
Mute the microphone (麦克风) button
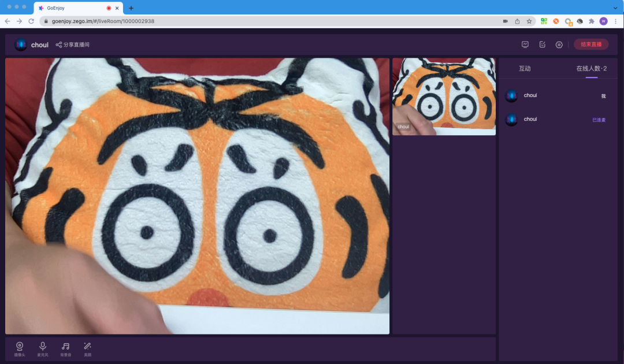click(x=43, y=348)
